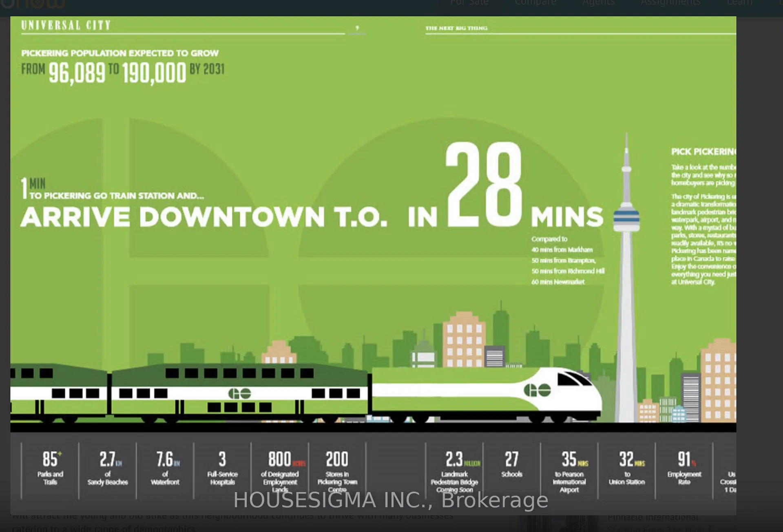Viewport: 783px width, 532px height.
Task: Click the 91% Employment Rate stat
Action: click(684, 468)
